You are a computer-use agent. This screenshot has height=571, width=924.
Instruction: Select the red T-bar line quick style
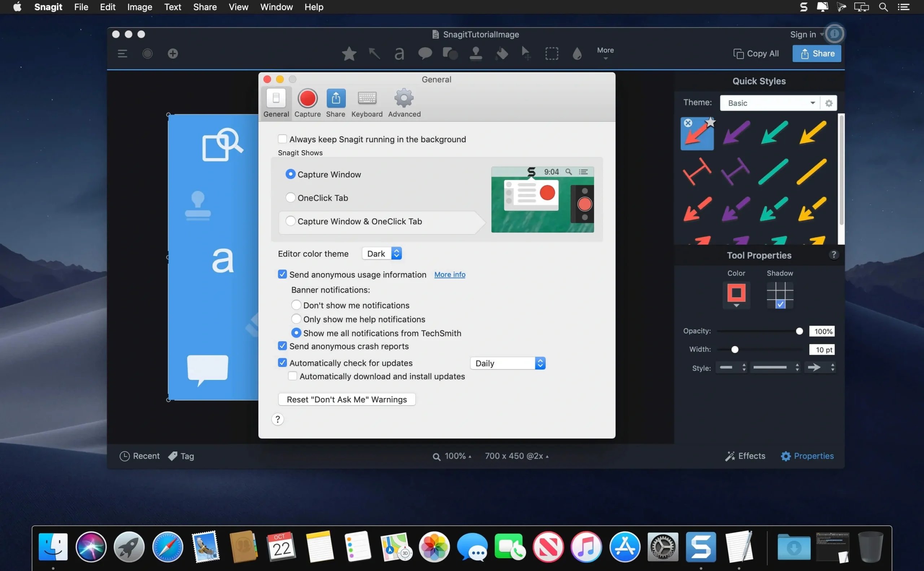pyautogui.click(x=697, y=172)
